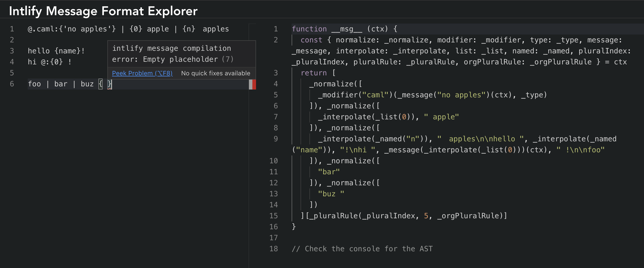Click empty line 5 in the left editor
The width and height of the screenshot is (644, 268).
[x=138, y=73]
